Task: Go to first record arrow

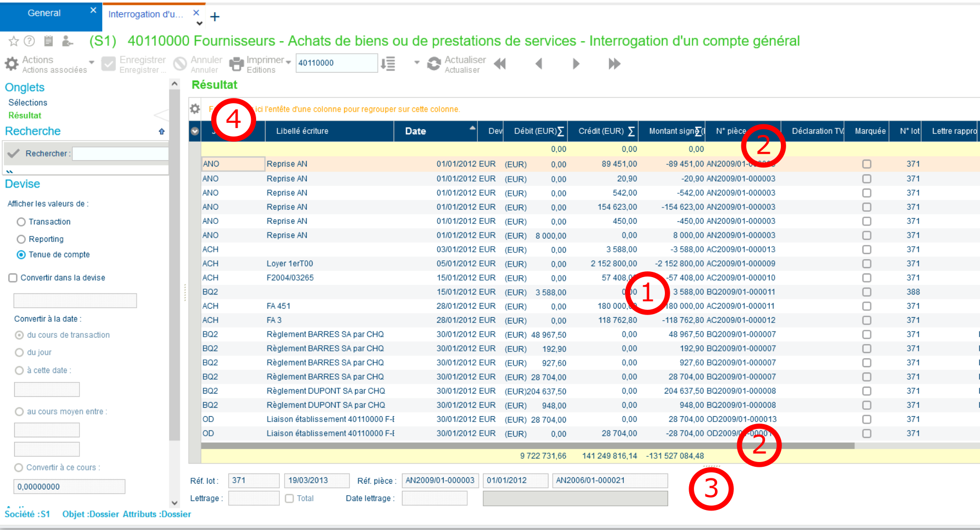Action: (500, 64)
